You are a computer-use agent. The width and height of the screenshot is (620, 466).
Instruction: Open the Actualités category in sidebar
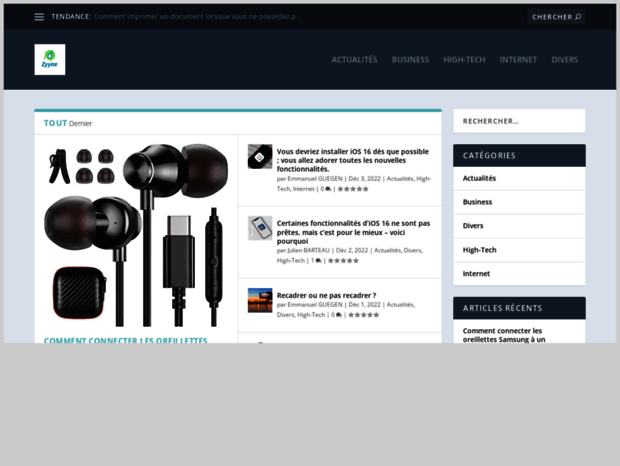point(479,178)
